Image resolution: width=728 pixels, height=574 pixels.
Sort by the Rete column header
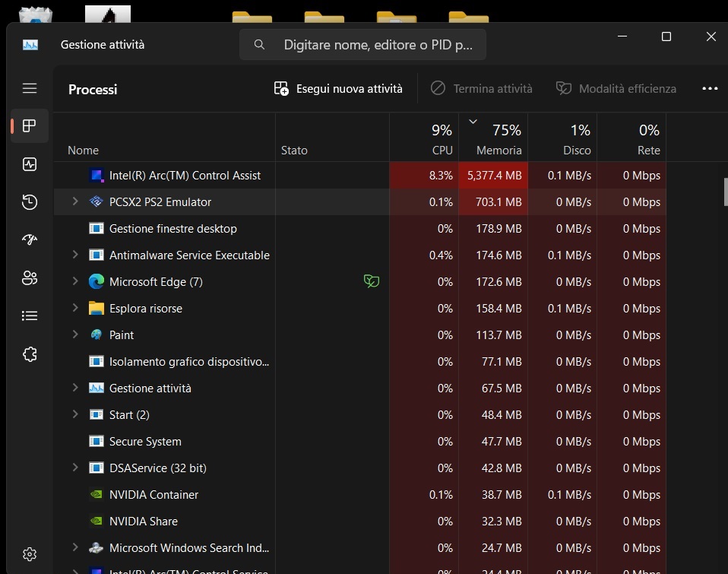point(631,138)
